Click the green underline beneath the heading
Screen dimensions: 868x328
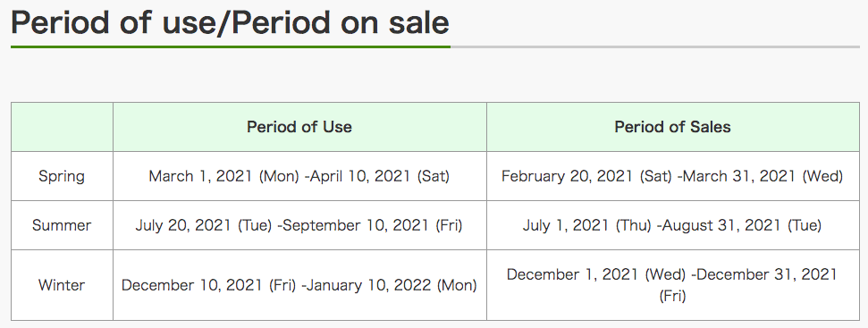point(231,46)
